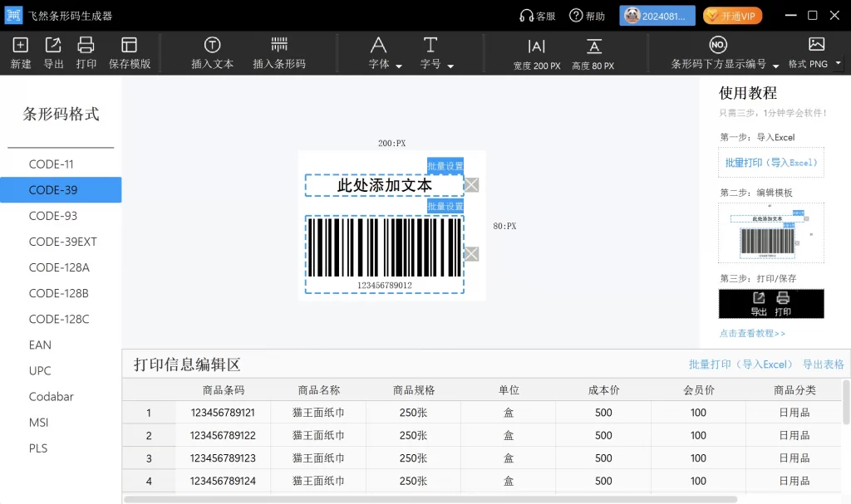This screenshot has width=851, height=504.
Task: Click the 客服 customer service headset icon
Action: pyautogui.click(x=526, y=16)
